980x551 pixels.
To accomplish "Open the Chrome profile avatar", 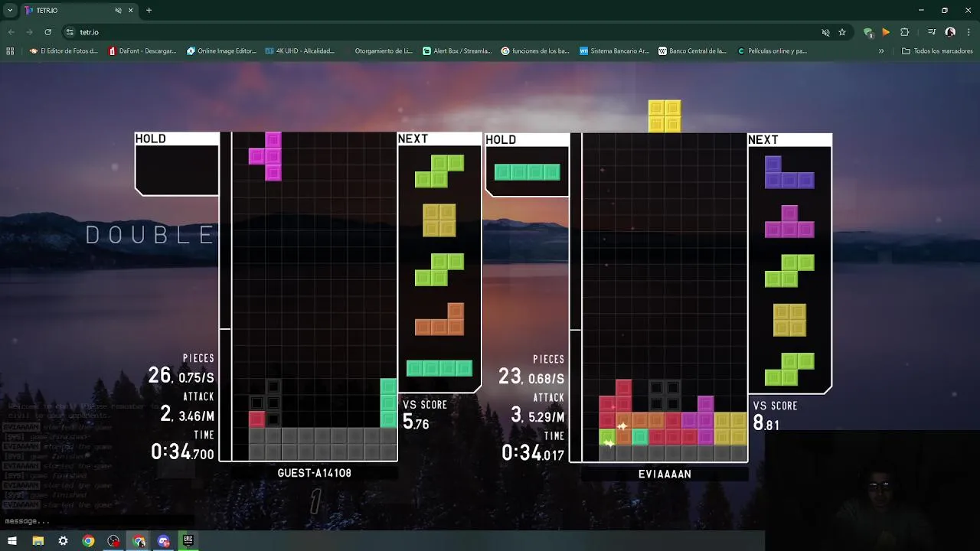I will coord(950,32).
